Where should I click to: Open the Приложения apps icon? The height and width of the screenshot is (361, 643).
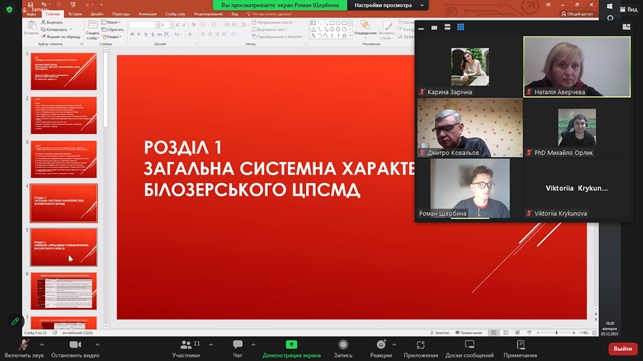(x=421, y=345)
